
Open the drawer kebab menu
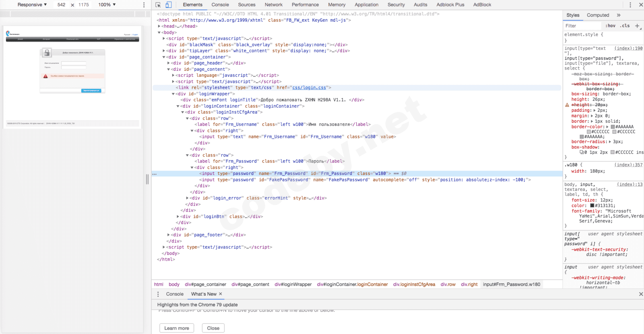pos(158,294)
